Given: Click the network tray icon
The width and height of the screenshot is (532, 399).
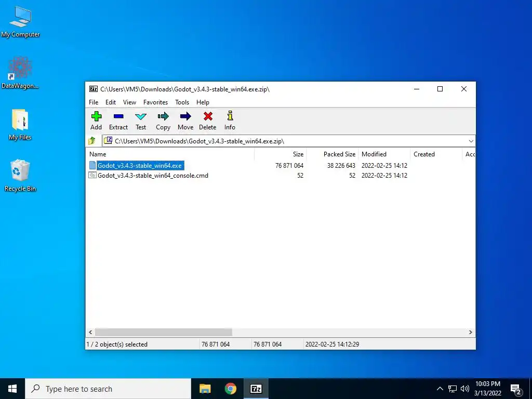Looking at the screenshot, I should tap(453, 389).
